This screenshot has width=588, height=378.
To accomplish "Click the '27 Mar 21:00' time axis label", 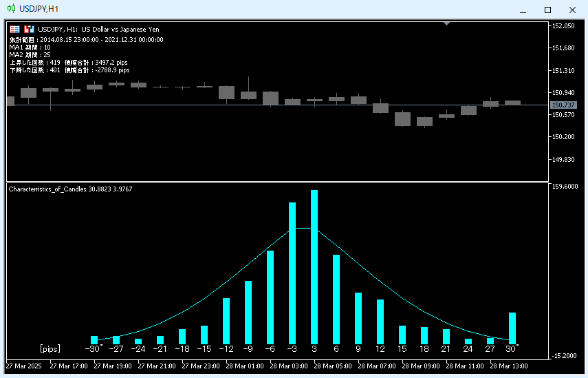I will (x=157, y=366).
